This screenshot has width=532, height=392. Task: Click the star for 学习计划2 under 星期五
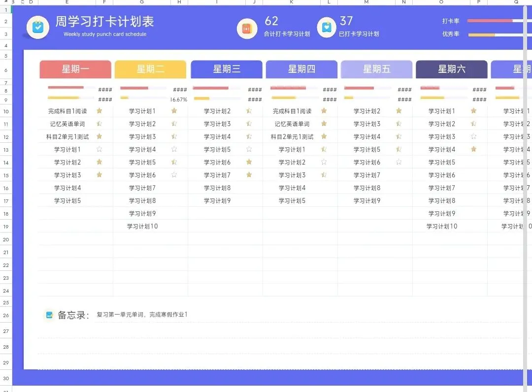coord(399,111)
